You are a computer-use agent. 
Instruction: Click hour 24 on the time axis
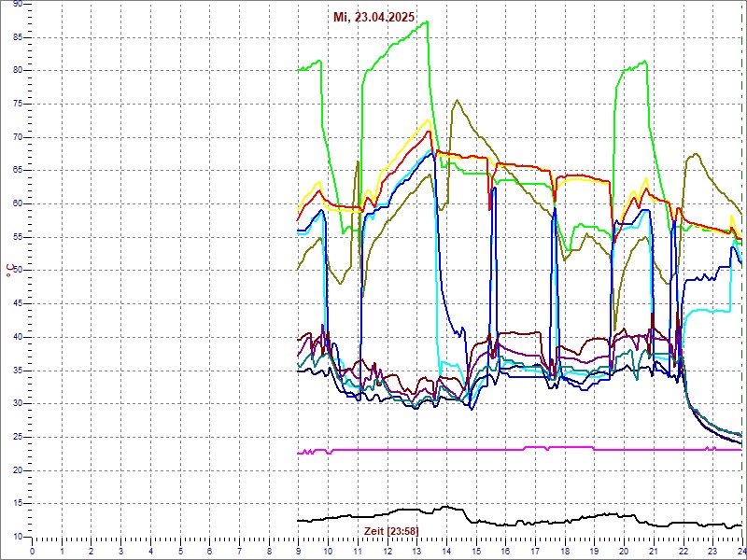pos(740,551)
